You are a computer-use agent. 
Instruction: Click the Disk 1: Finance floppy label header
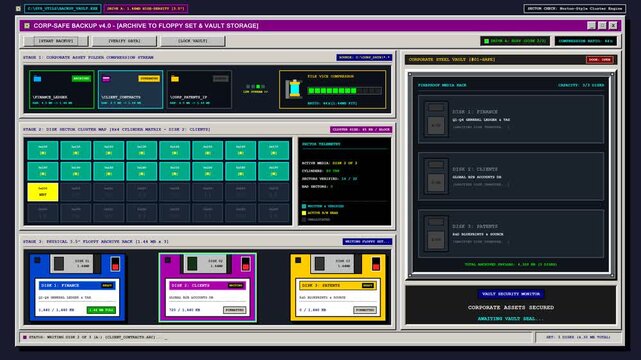77,285
